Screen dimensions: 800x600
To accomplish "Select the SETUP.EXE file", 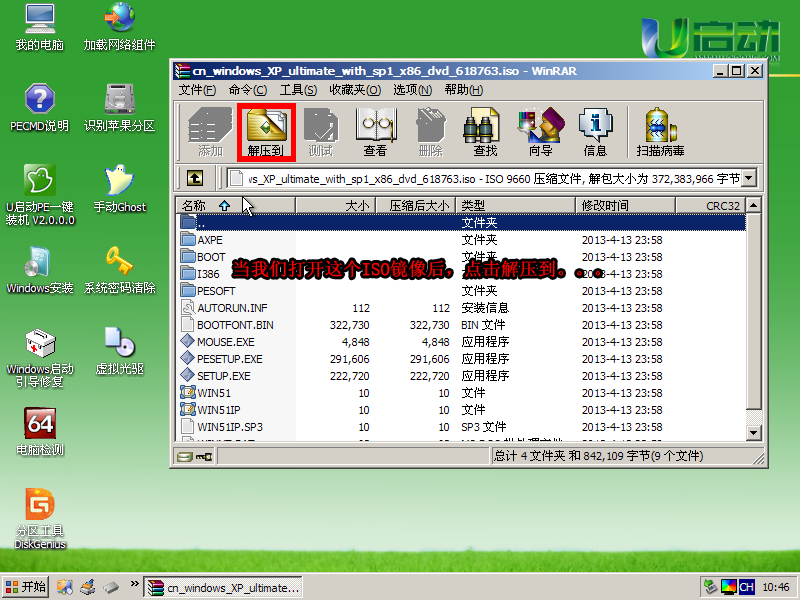I will point(461,376).
